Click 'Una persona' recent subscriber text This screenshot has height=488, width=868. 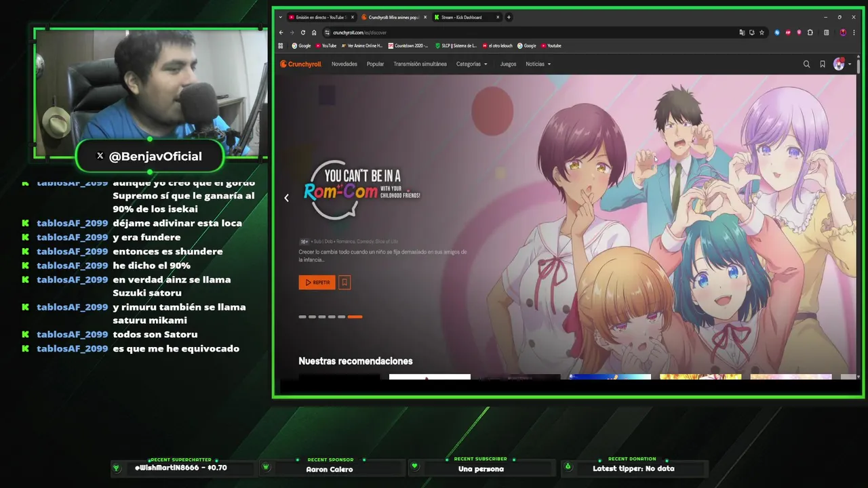pos(481,469)
